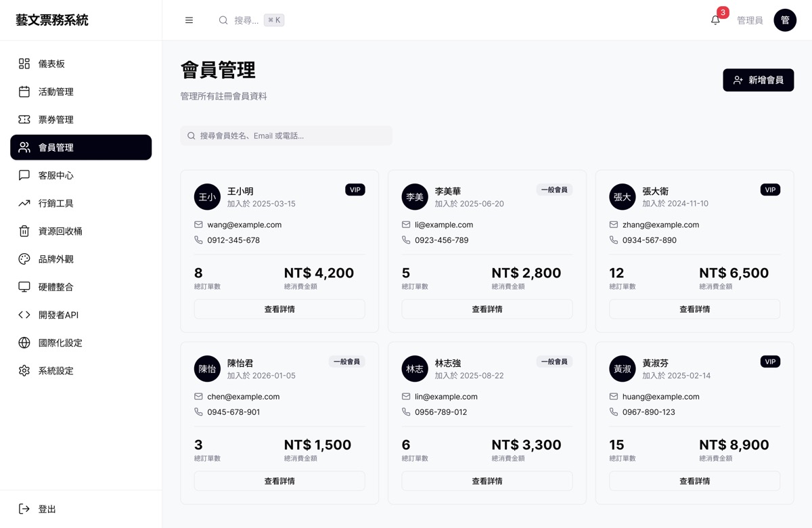The image size is (812, 528).
Task: Click the trash can icon 資源回收桶
Action: pos(24,231)
